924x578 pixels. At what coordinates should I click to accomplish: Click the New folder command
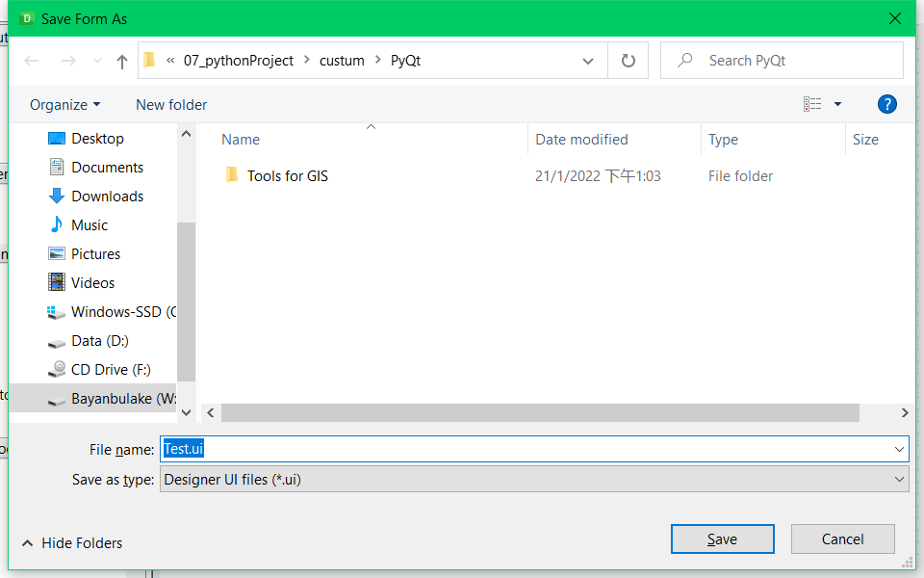point(170,104)
